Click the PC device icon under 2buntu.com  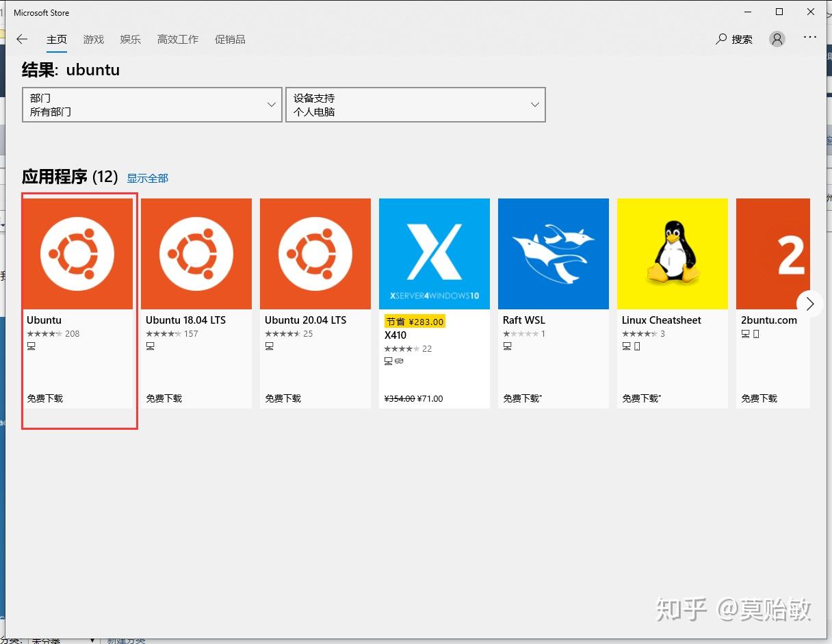tap(745, 334)
